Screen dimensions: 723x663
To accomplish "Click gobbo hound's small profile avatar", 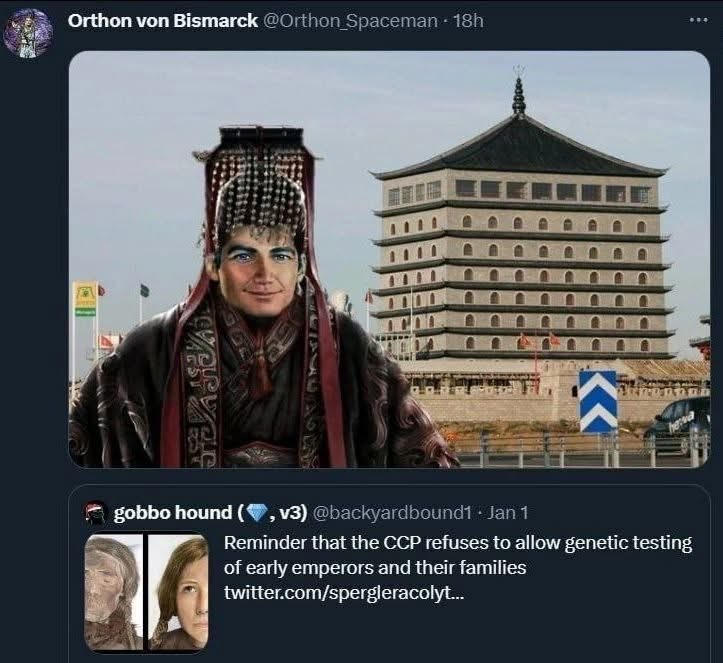I will pyautogui.click(x=96, y=513).
